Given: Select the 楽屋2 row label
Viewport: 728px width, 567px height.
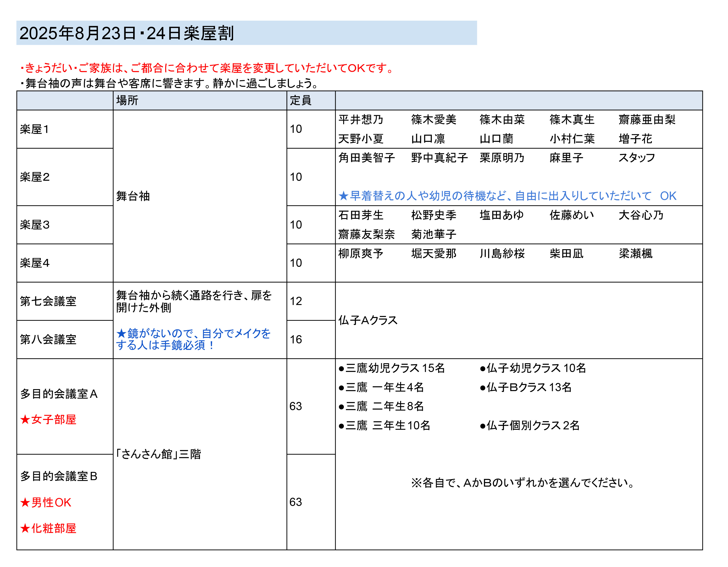Looking at the screenshot, I should coord(35,177).
